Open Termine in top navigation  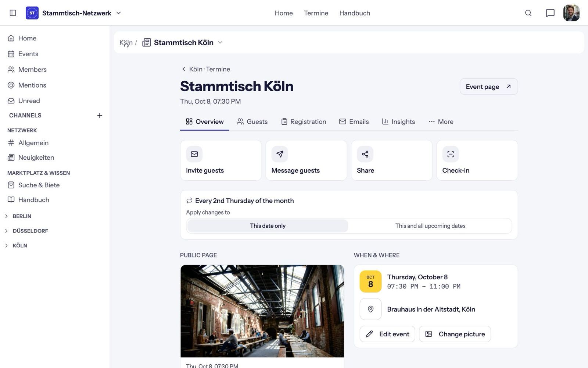[316, 13]
